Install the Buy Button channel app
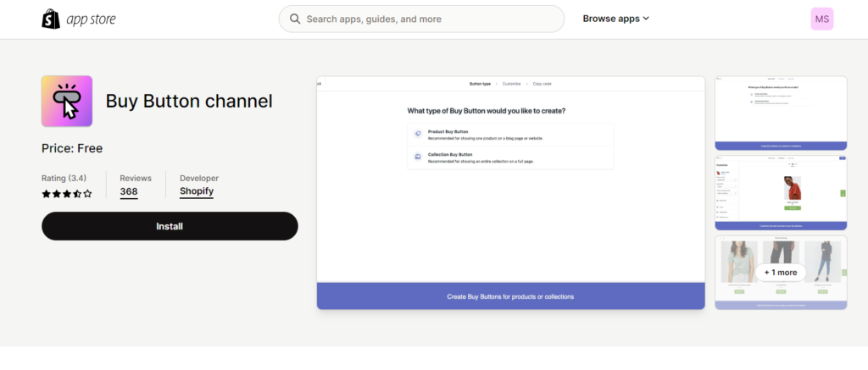The width and height of the screenshot is (868, 370). click(170, 226)
